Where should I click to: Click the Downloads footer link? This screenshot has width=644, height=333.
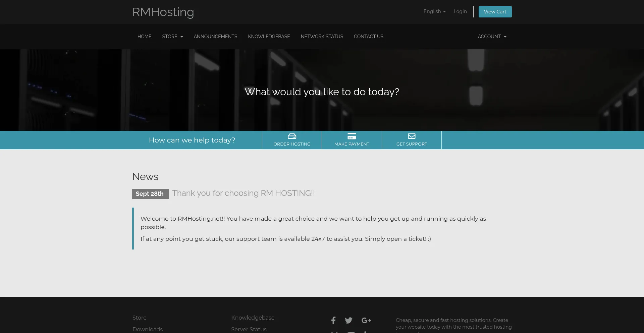tap(148, 329)
